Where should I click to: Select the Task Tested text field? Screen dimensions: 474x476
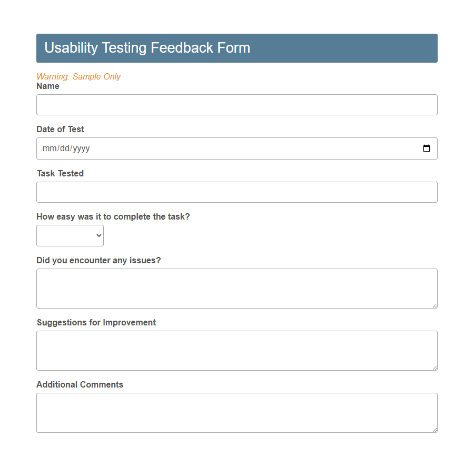pos(236,192)
